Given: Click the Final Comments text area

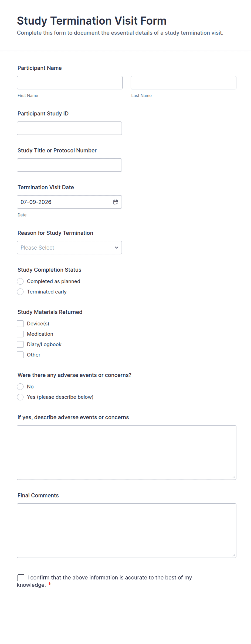Looking at the screenshot, I should [x=127, y=531].
